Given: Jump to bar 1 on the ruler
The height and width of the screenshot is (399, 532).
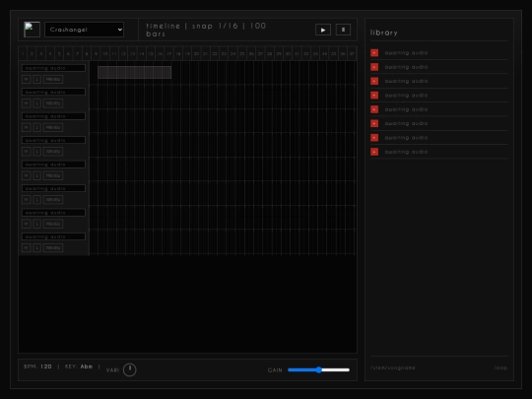Looking at the screenshot, I should point(23,53).
